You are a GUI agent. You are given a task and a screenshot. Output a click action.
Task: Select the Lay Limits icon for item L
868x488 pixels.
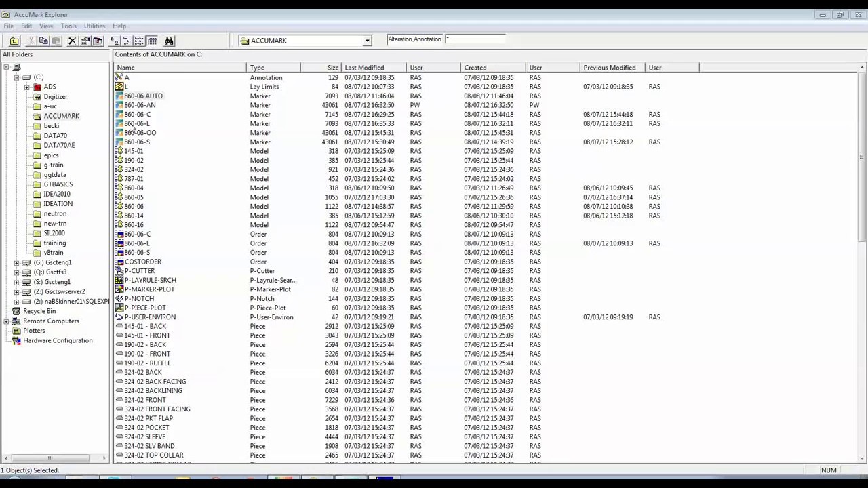[x=119, y=87]
